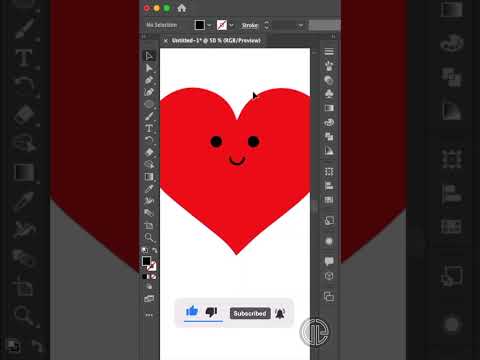Reset default fill and stroke
Screen dimensions: 480x360
pyautogui.click(x=144, y=250)
